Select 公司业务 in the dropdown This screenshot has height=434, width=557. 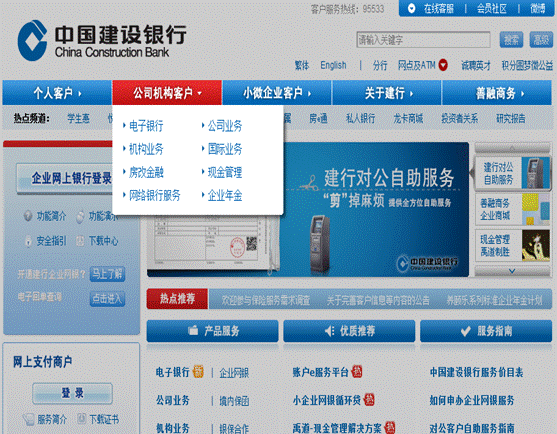tap(225, 125)
